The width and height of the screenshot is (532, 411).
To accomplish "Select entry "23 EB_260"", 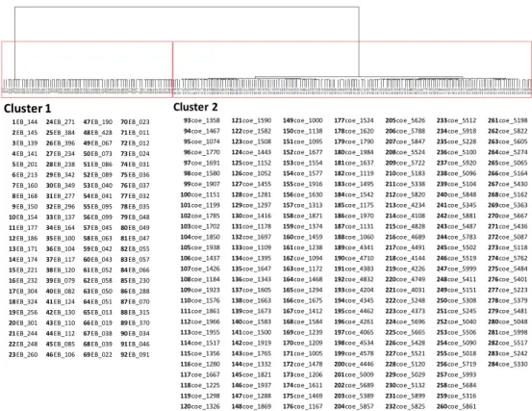I will tap(23, 354).
